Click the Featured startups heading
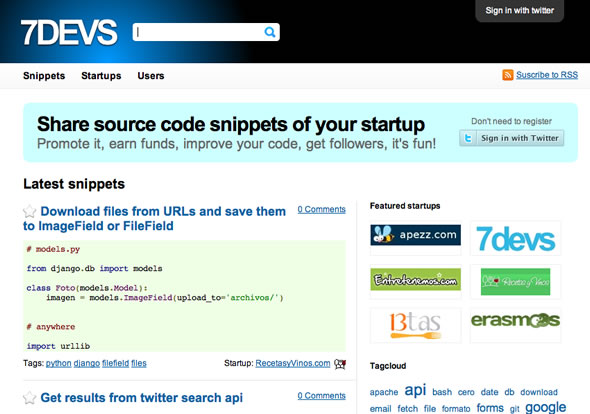Image resolution: width=590 pixels, height=414 pixels. click(405, 206)
